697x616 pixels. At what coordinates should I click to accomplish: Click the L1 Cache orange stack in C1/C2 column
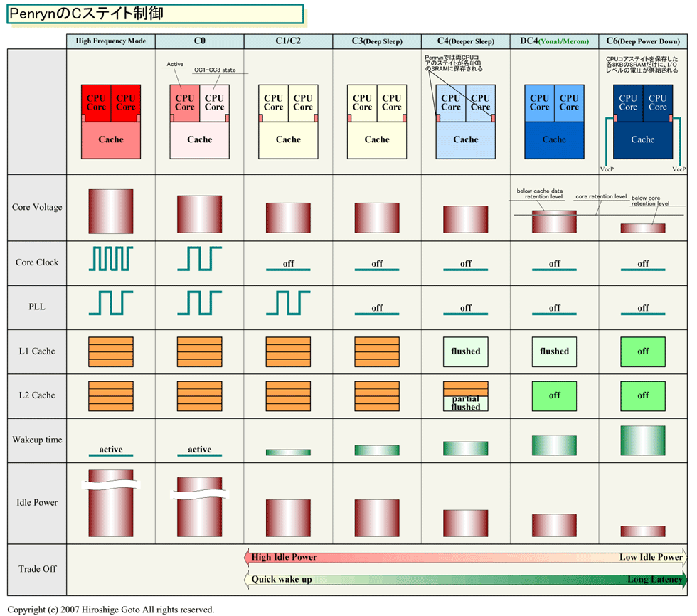tap(288, 351)
